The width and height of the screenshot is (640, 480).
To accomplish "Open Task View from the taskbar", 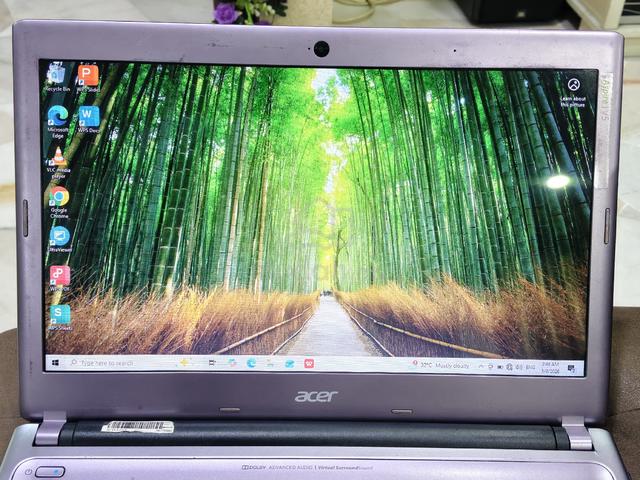I will pyautogui.click(x=212, y=363).
